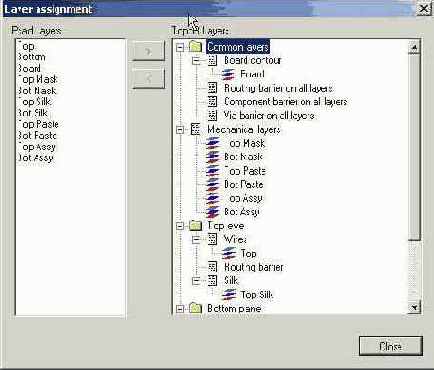Collapse the Mechanical layers node
Image resolution: width=434 pixels, height=370 pixels.
pyautogui.click(x=180, y=130)
